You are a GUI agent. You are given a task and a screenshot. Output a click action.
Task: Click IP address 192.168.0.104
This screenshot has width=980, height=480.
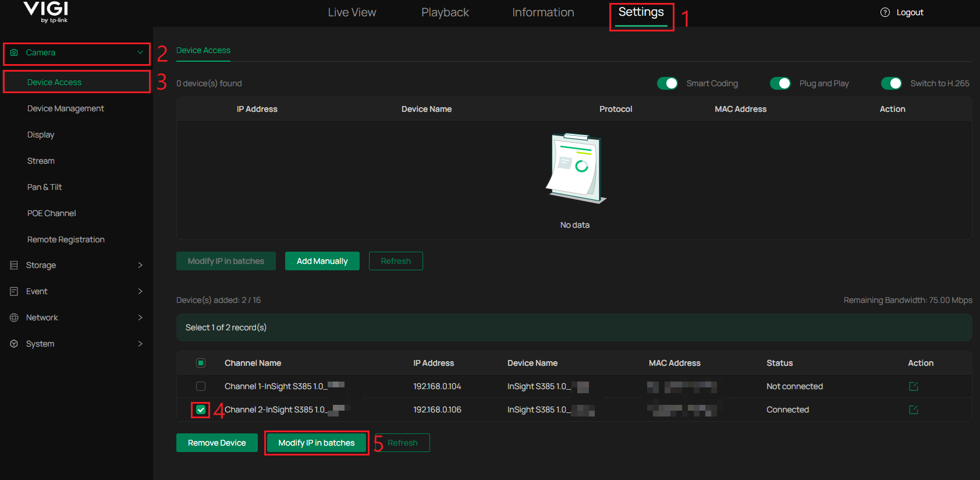point(437,386)
